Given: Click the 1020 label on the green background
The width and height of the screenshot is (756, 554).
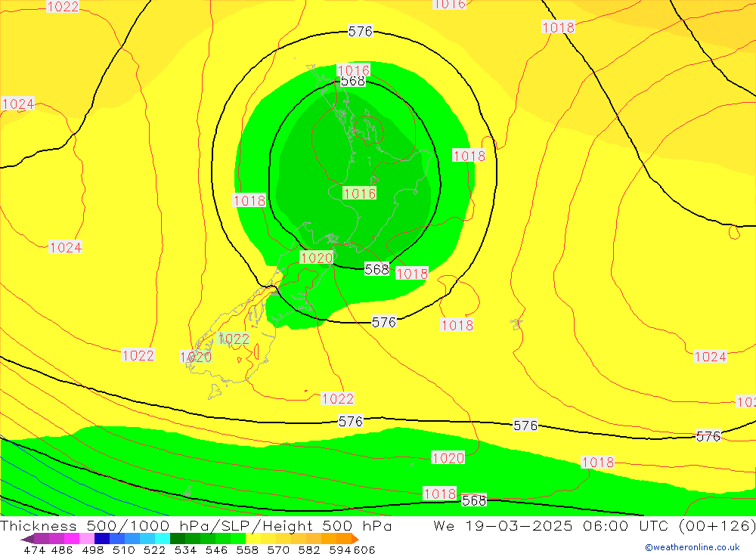Looking at the screenshot, I should [x=316, y=258].
